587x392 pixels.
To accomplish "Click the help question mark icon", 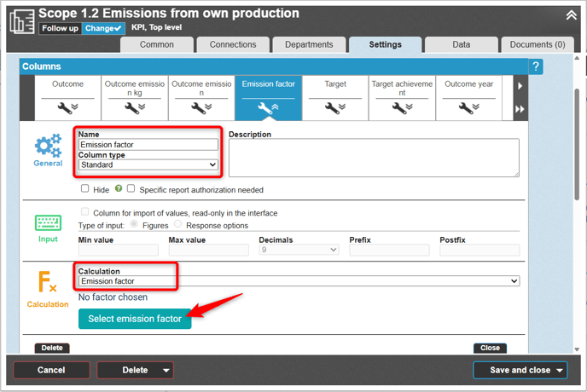I will pos(536,66).
